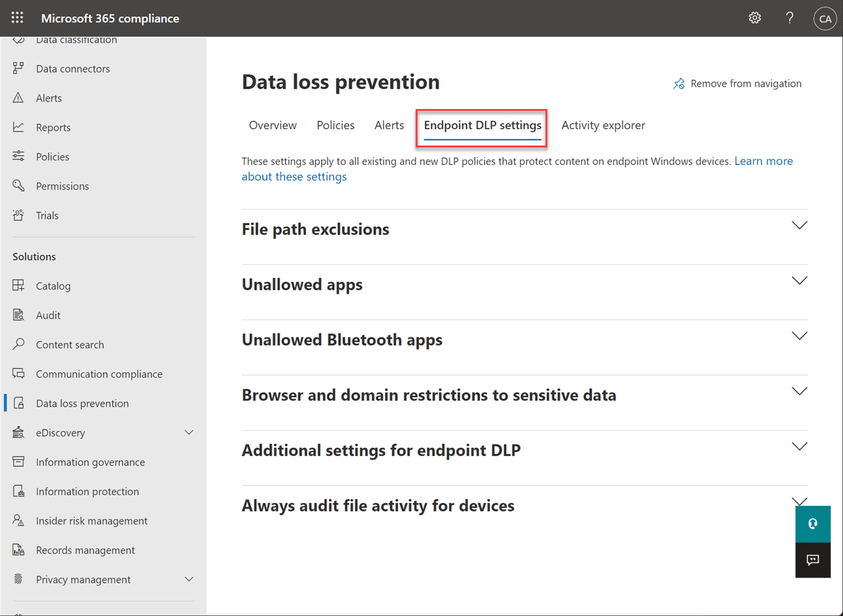This screenshot has width=843, height=616.
Task: Open the Policies tab
Action: point(335,125)
